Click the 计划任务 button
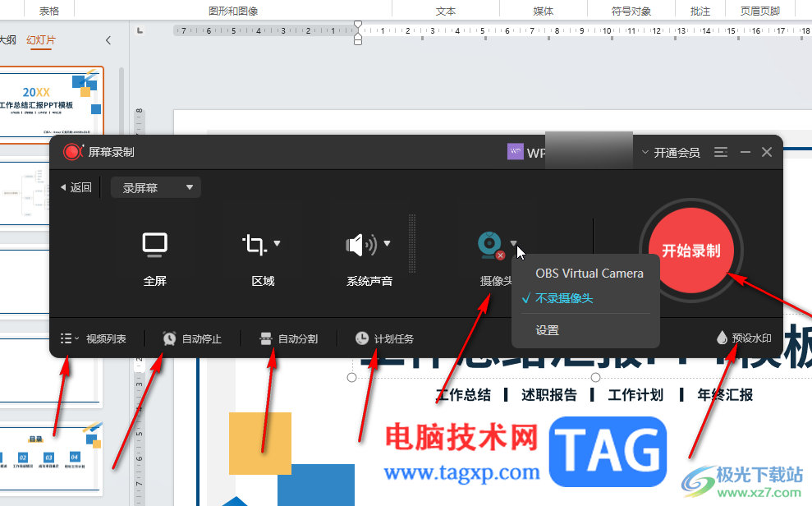This screenshot has width=812, height=506. pos(384,338)
